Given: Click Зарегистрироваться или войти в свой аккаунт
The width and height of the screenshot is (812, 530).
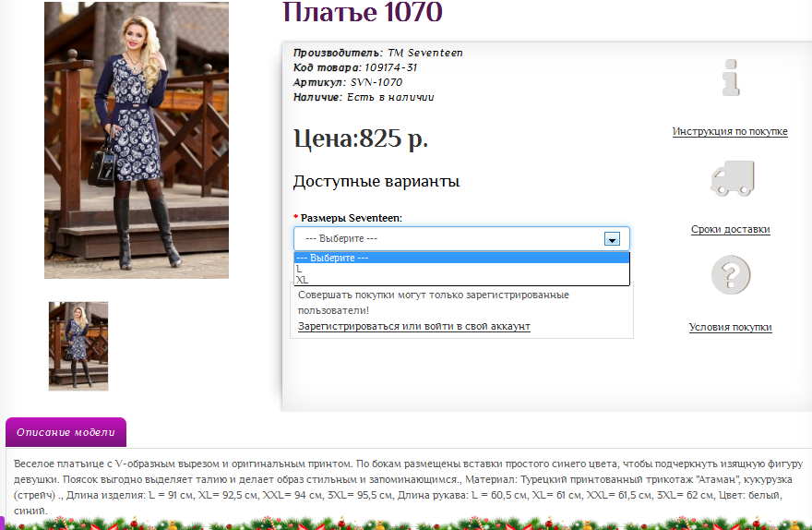Looking at the screenshot, I should point(413,326).
